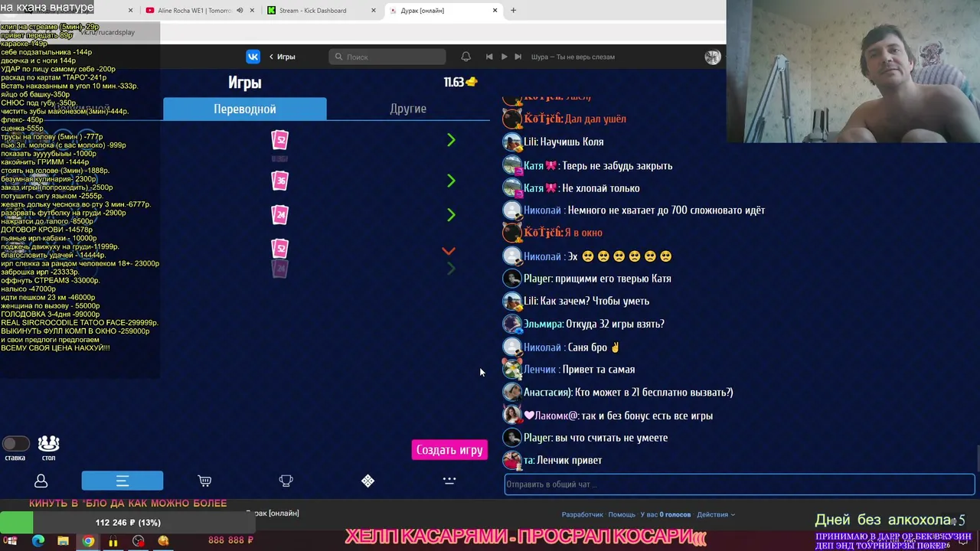Open the profile tab in bottom bar

(41, 481)
